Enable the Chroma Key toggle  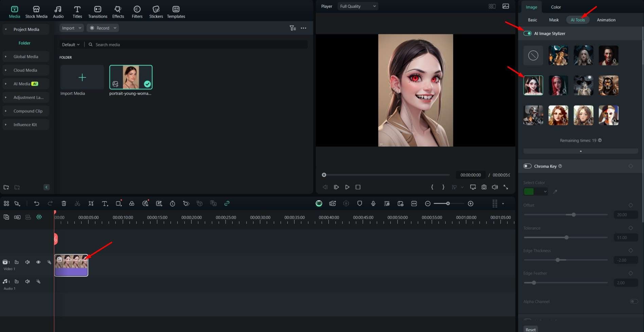(x=527, y=166)
